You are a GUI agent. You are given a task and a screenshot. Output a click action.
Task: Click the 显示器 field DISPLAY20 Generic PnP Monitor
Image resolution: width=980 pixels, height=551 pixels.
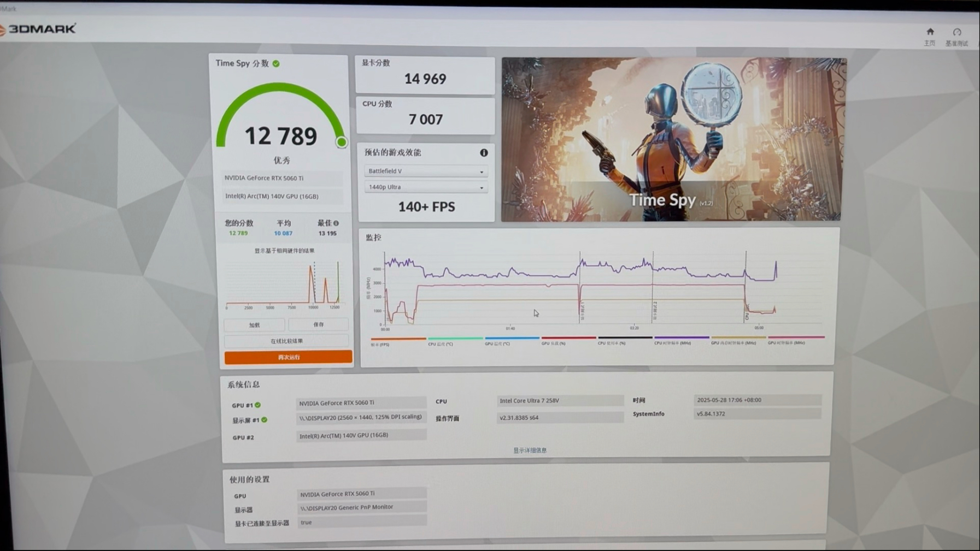click(361, 507)
